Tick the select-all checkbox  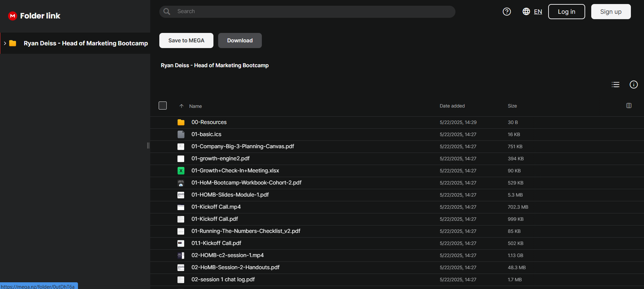[x=163, y=106]
